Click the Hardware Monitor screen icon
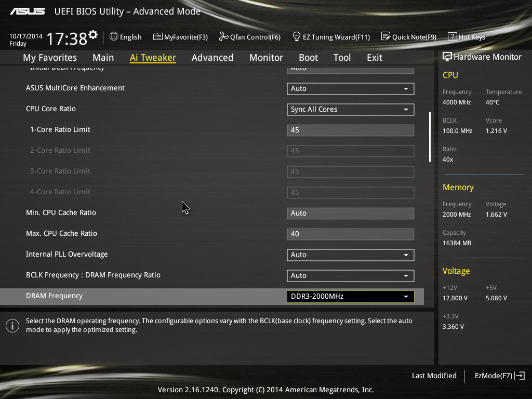The height and width of the screenshot is (399, 532). (x=447, y=57)
